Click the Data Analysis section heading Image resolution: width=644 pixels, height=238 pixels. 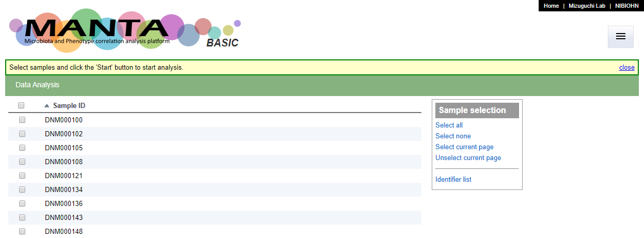click(37, 85)
